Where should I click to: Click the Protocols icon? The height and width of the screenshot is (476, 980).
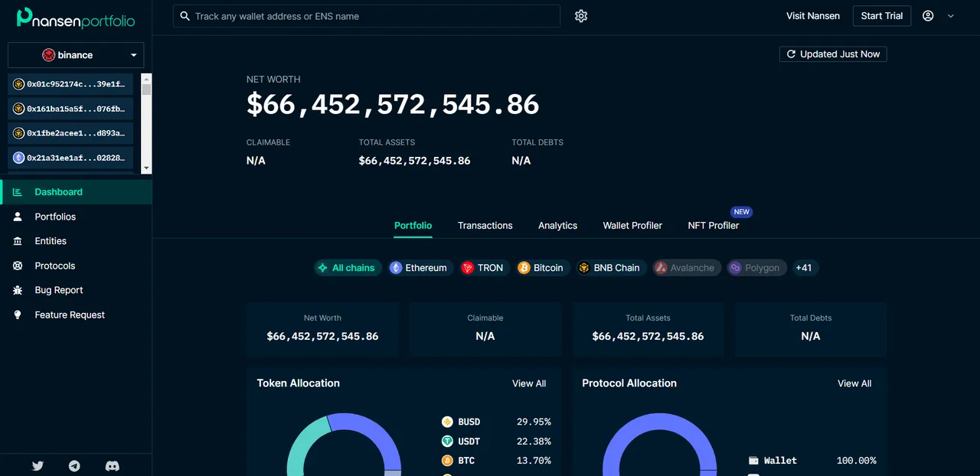point(18,266)
